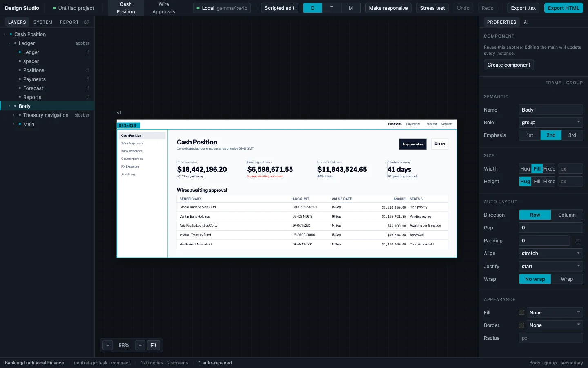The image size is (588, 368).
Task: Open the Local gemma4:e4b model selector
Action: pyautogui.click(x=222, y=8)
